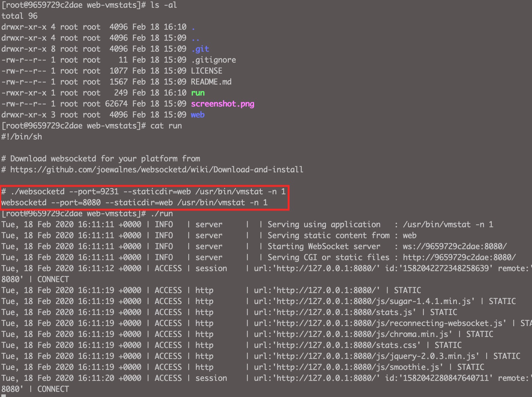Click the commented websocketd --port=9231 line
Image resolution: width=532 pixels, height=397 pixels.
click(143, 192)
